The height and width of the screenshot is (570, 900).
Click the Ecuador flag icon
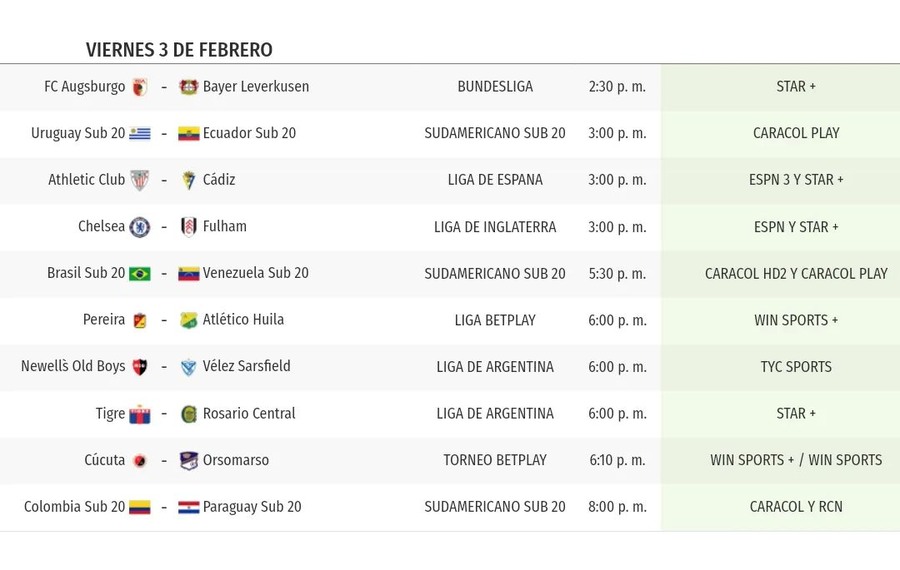[x=188, y=134]
